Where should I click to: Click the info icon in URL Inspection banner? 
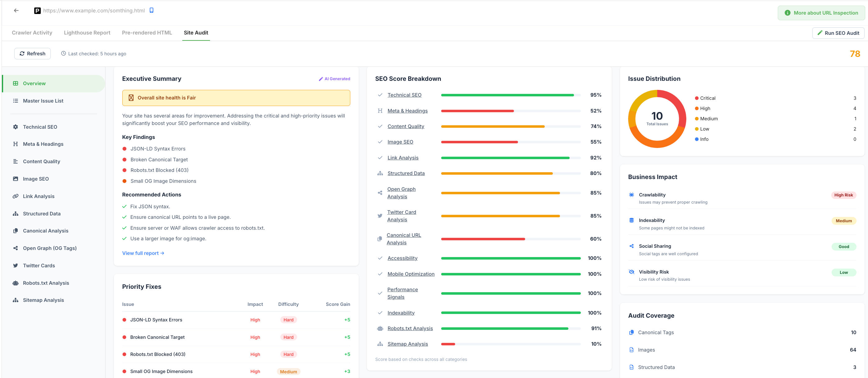click(x=787, y=13)
